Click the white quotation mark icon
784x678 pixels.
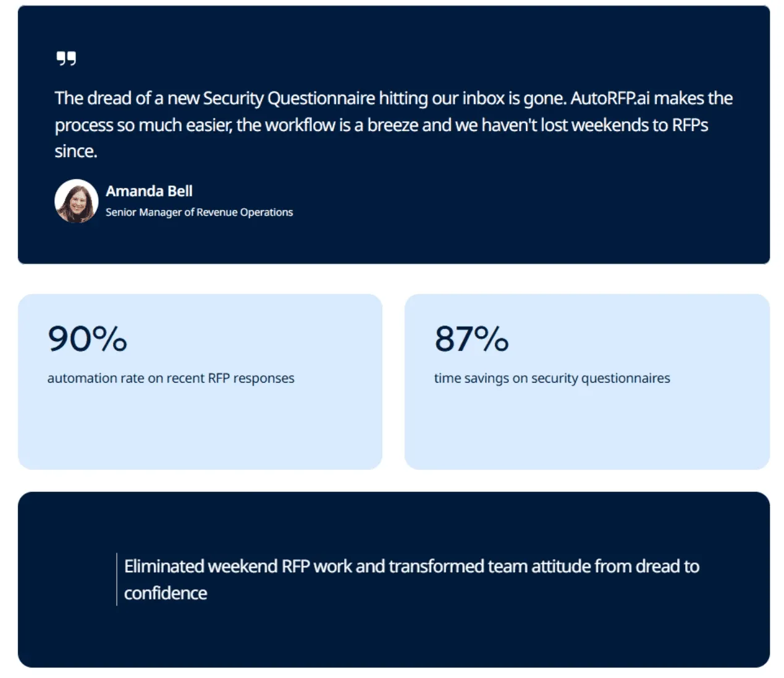[x=66, y=59]
